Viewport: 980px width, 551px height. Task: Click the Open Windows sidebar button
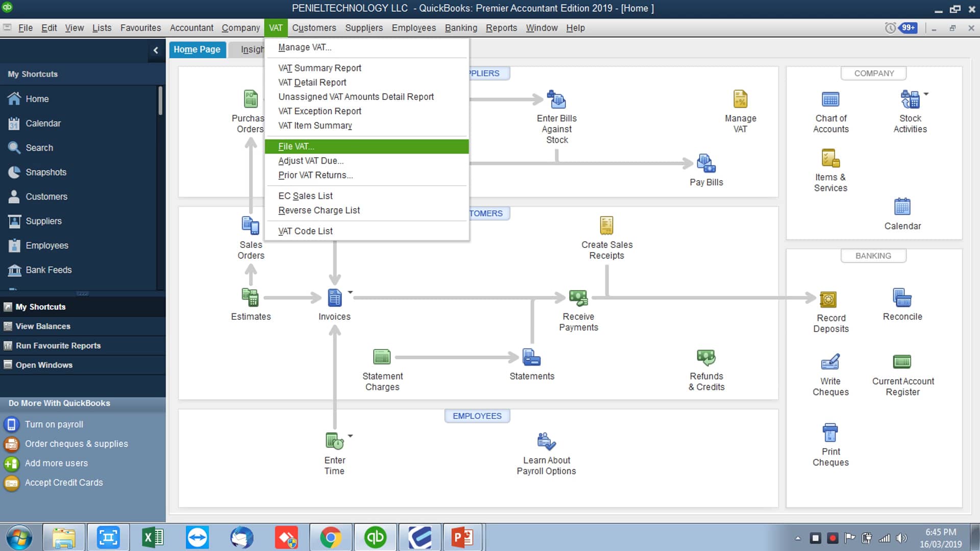[83, 365]
